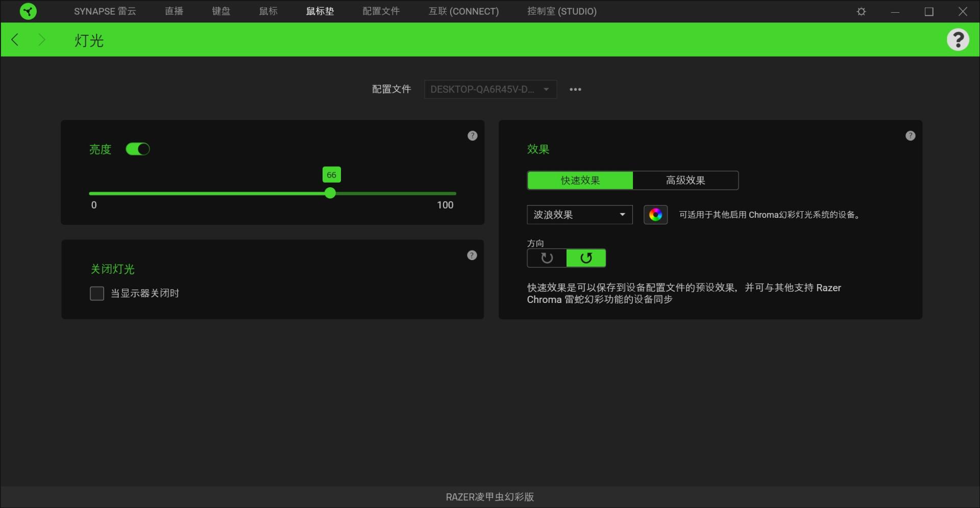The height and width of the screenshot is (508, 980).
Task: Switch to 高级效果 mode
Action: [x=685, y=180]
